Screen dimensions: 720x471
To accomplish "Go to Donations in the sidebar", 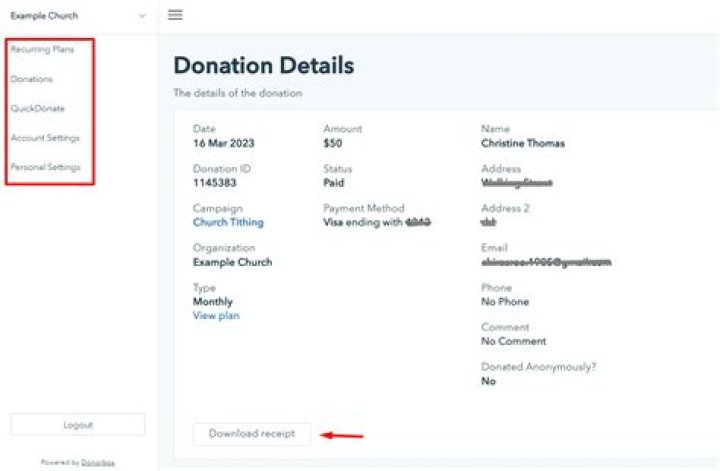I will click(32, 79).
